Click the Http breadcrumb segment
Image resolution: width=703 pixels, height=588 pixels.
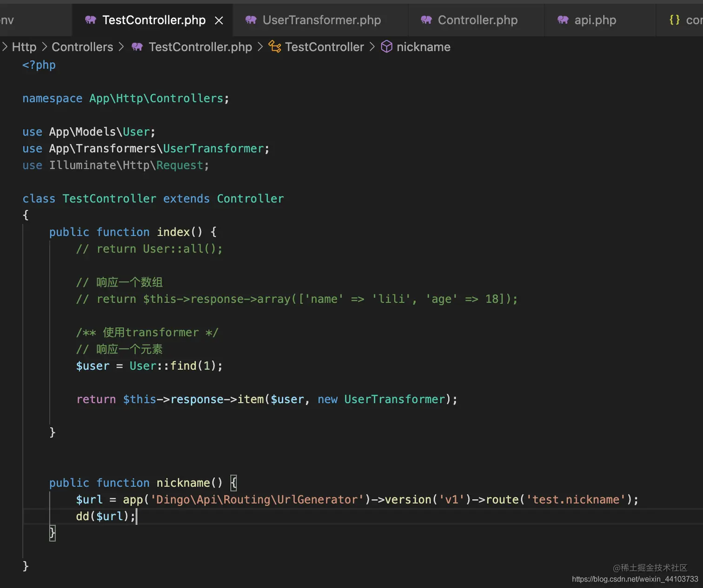coord(24,47)
